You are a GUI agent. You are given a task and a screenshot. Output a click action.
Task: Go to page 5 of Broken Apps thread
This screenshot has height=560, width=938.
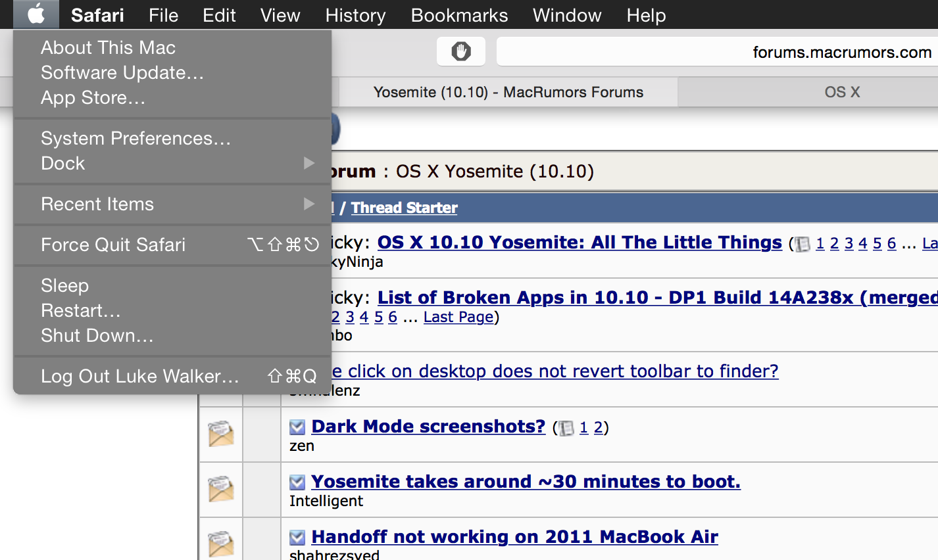pyautogui.click(x=378, y=317)
